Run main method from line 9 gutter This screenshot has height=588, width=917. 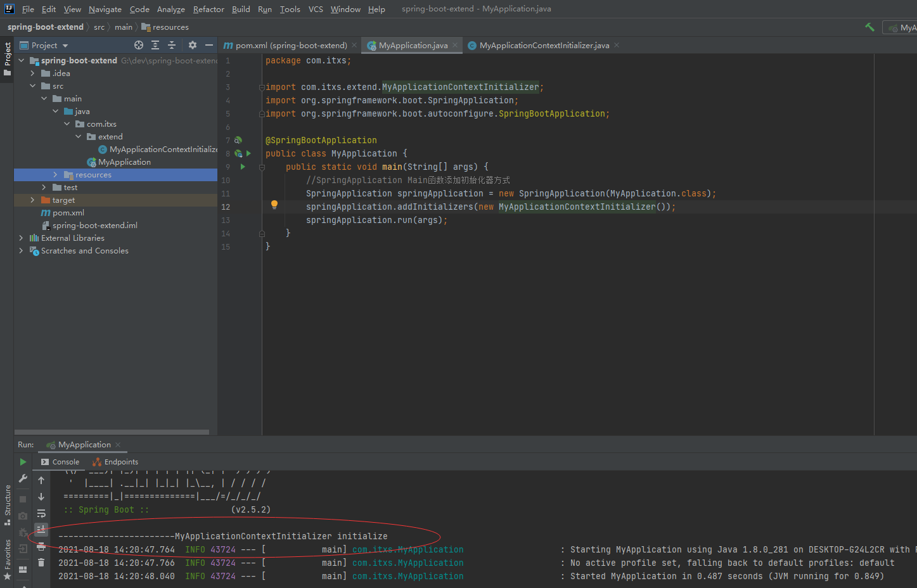click(x=243, y=167)
